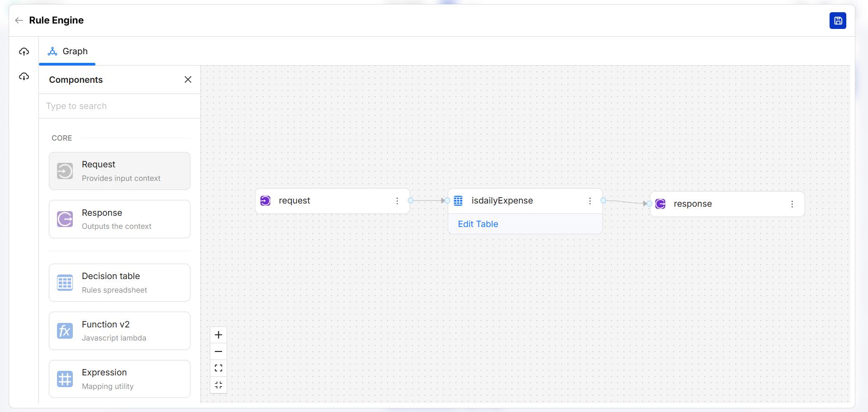This screenshot has height=412, width=868.
Task: Open Edit Table on isdailyExpense node
Action: (x=478, y=224)
